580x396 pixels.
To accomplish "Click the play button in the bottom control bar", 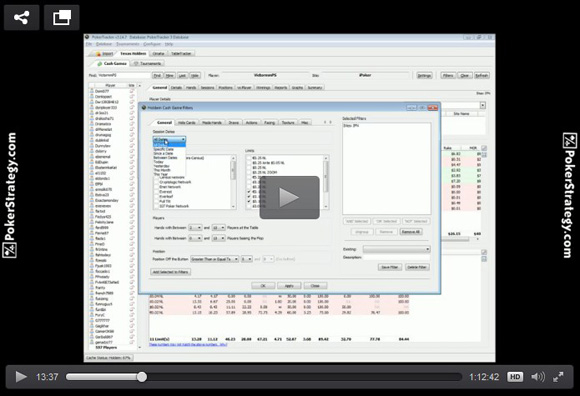I will coord(21,377).
